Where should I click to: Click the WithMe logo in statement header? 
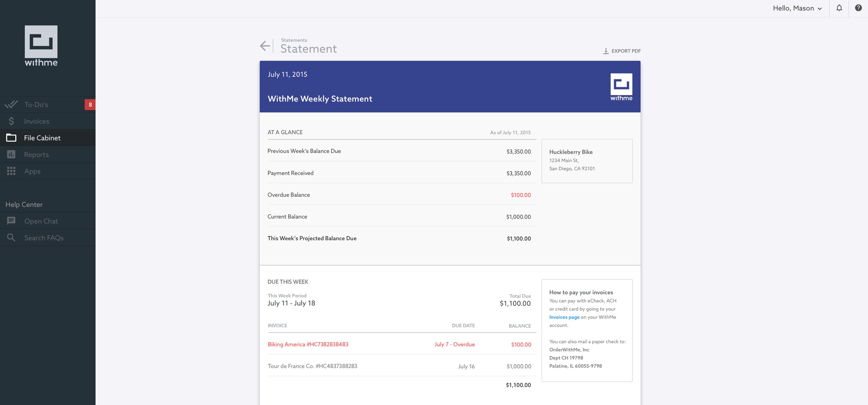tap(620, 86)
